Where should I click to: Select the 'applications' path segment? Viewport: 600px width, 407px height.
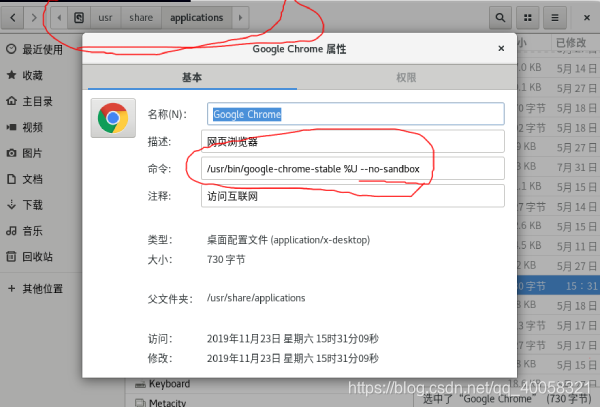click(196, 18)
